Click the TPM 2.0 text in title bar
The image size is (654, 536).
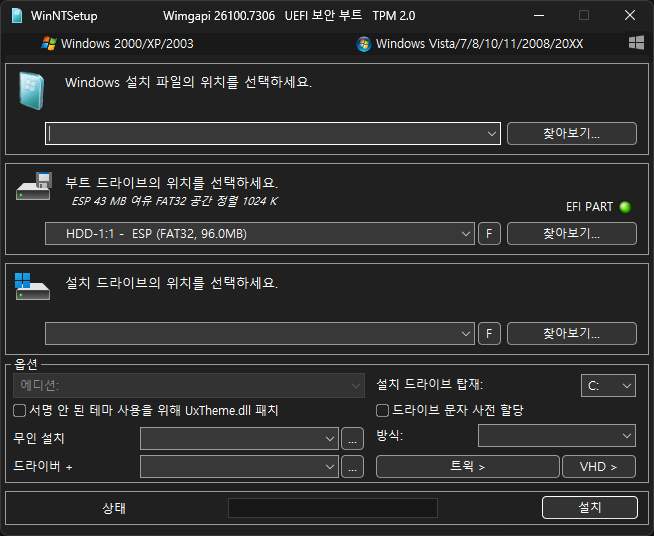point(394,16)
